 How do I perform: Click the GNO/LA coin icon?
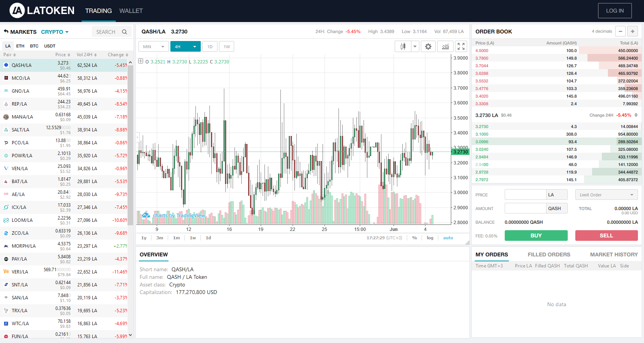(6, 91)
